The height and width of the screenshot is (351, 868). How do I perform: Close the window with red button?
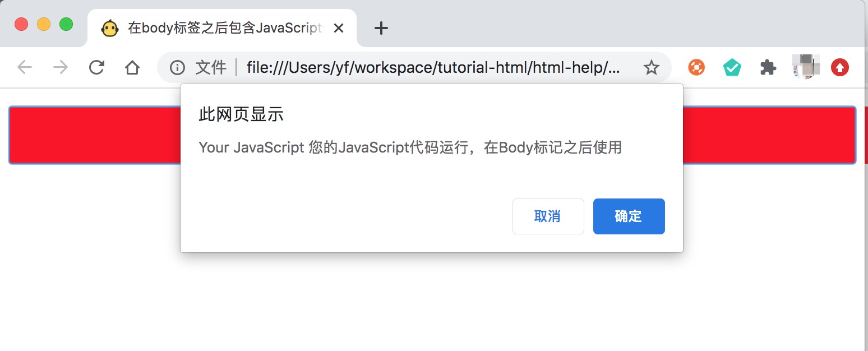(21, 25)
